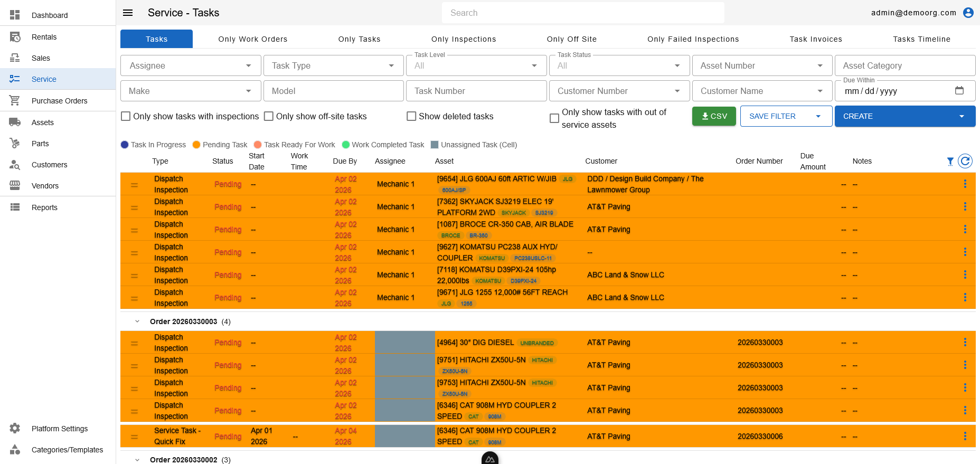Open row menu for 30" DIG DIESEL task
The width and height of the screenshot is (980, 464).
click(965, 342)
